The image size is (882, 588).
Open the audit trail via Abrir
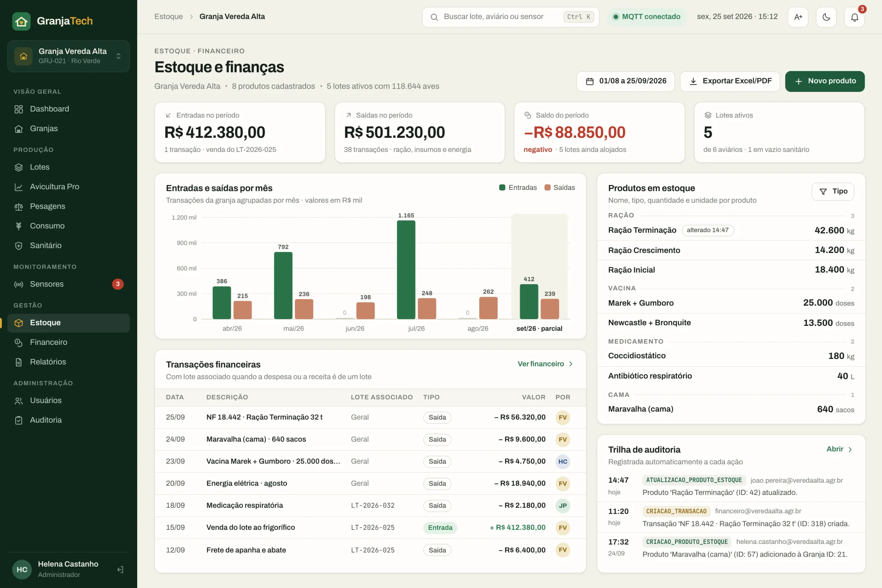(x=839, y=449)
